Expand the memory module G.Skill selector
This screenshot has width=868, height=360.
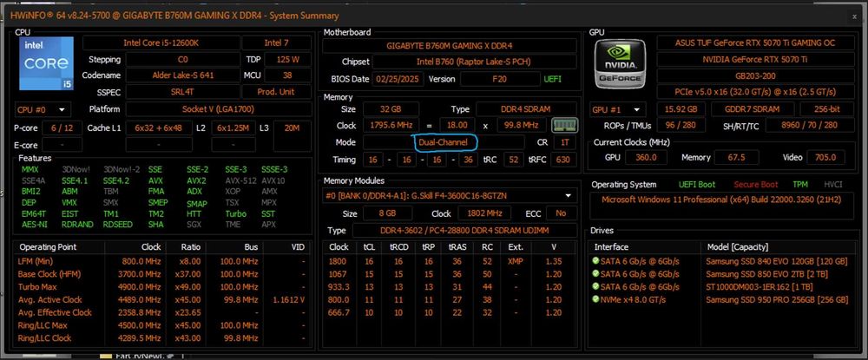[x=450, y=195]
